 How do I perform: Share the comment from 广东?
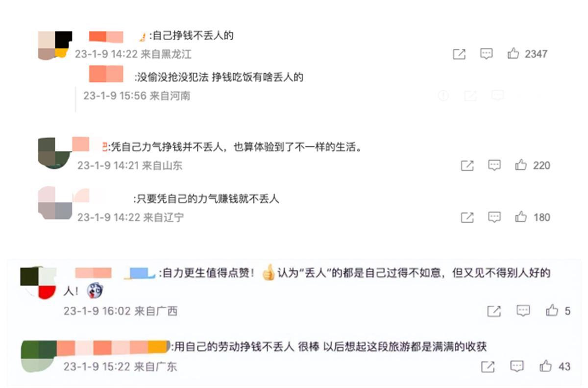(x=488, y=366)
